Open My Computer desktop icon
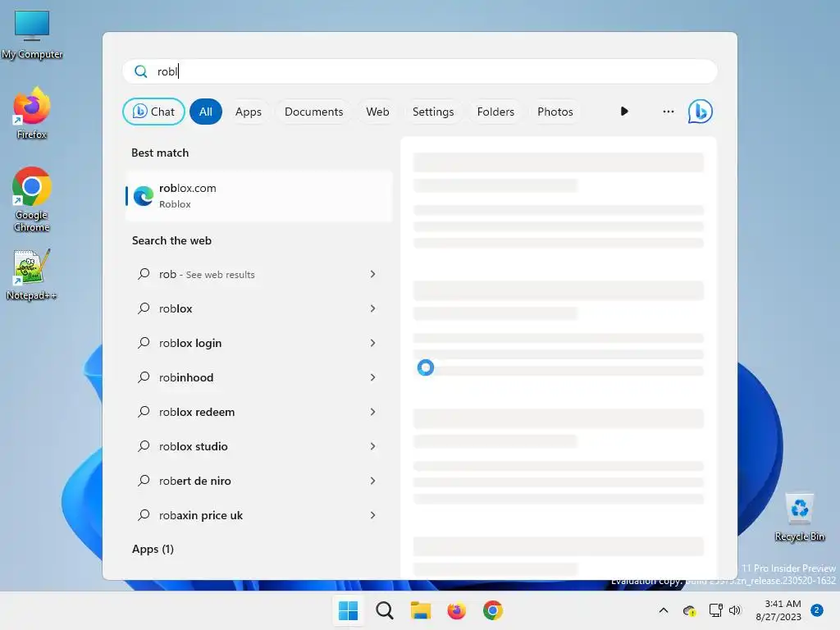Viewport: 840px width, 630px height. [x=32, y=34]
